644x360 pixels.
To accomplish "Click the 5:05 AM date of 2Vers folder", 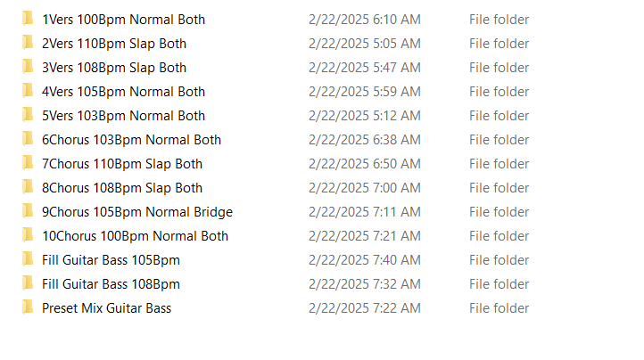I will (364, 44).
